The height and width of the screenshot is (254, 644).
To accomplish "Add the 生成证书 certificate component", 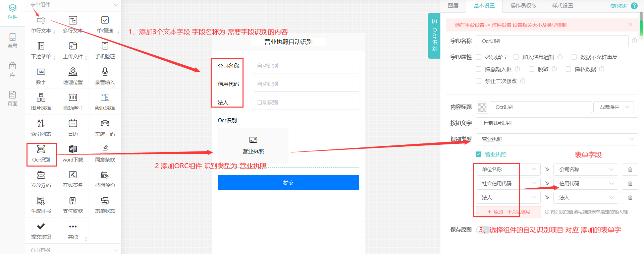I will click(x=41, y=205).
